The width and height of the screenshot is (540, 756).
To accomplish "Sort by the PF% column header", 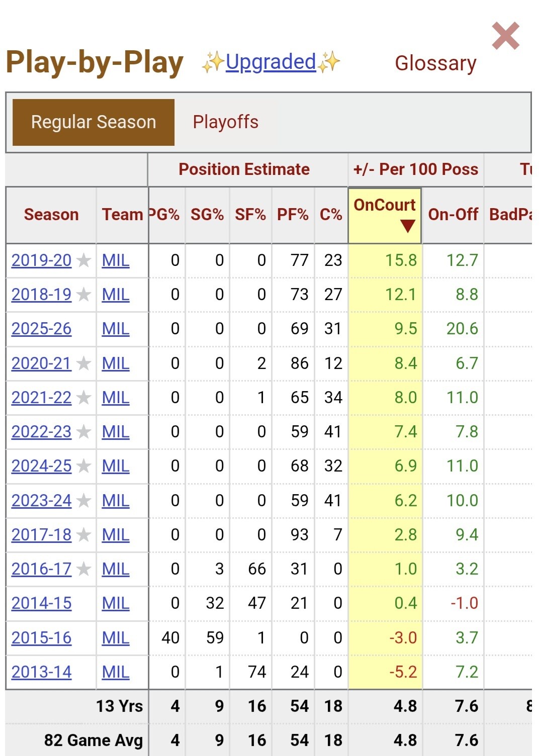I will [x=293, y=215].
